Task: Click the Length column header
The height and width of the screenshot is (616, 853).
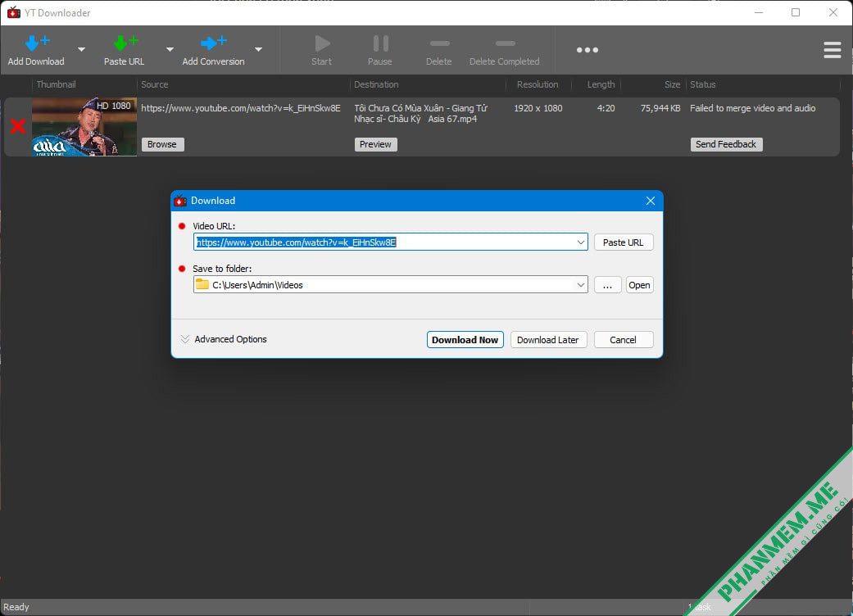Action: coord(601,85)
